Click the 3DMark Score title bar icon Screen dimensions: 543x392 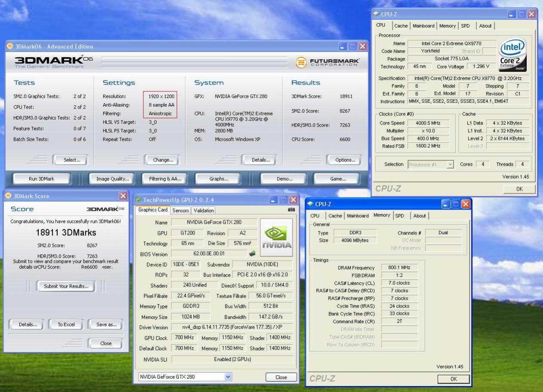[8, 196]
